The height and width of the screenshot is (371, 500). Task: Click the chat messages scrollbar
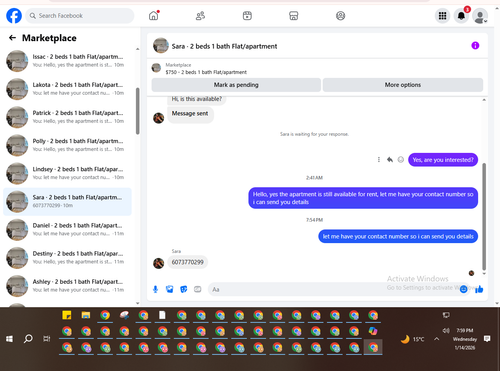pyautogui.click(x=484, y=217)
